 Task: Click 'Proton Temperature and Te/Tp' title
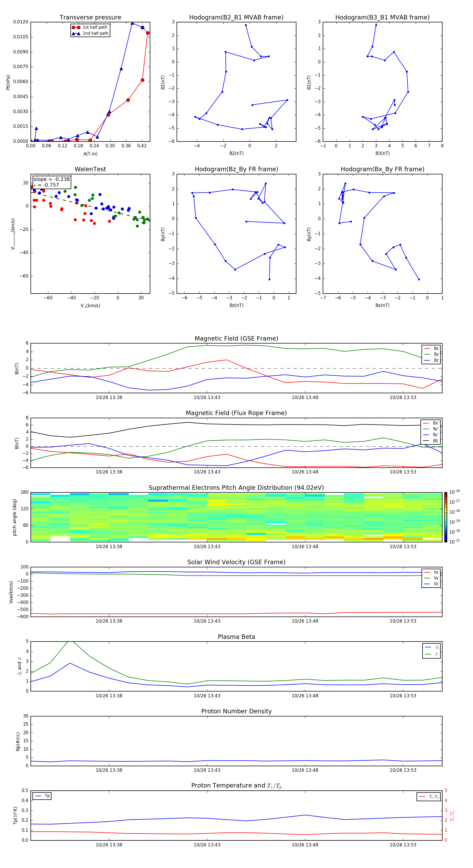click(236, 786)
